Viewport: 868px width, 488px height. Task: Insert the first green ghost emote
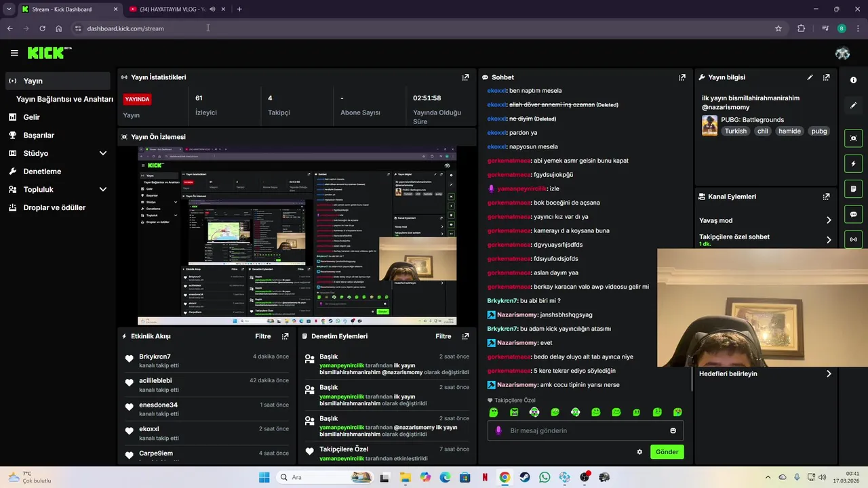click(494, 412)
